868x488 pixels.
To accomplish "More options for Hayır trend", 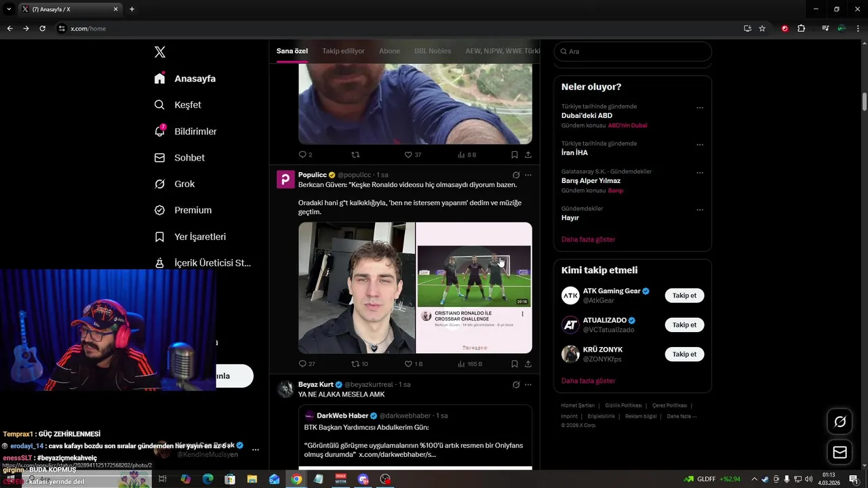I will click(x=700, y=210).
